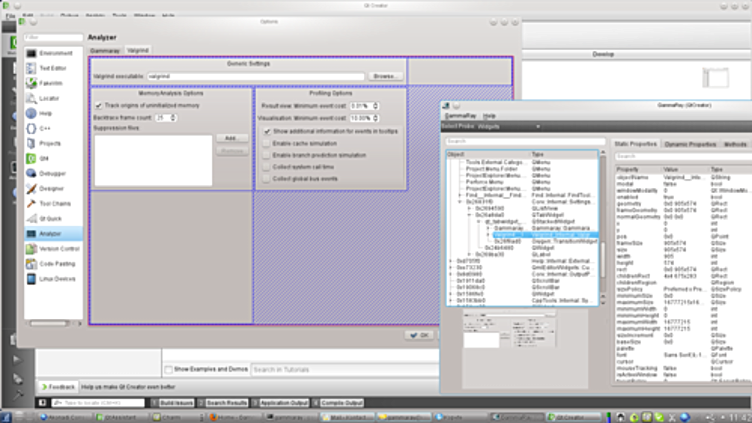Open the Debugger settings category
This screenshot has height=423, width=752.
(33, 173)
